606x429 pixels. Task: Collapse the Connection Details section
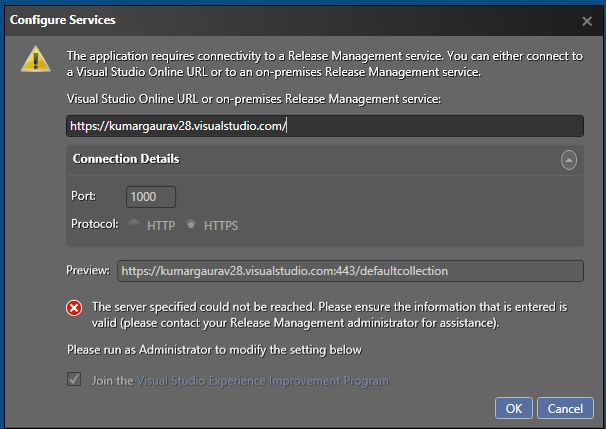[x=569, y=160]
